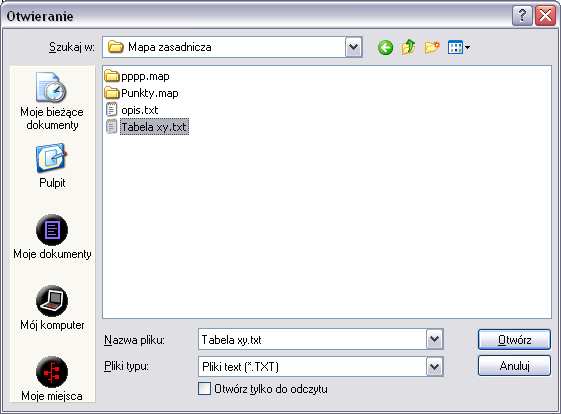Open Moje miejsca sieciowe shortcut

click(52, 379)
